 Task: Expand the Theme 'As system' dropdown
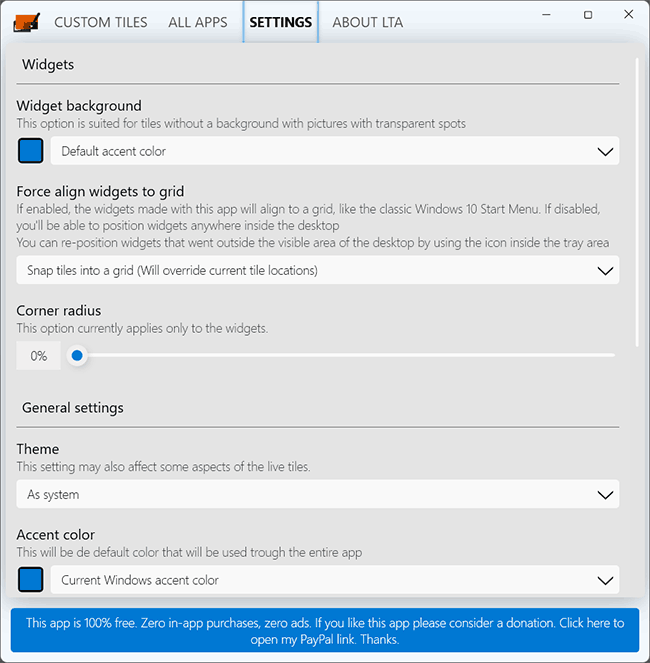318,494
